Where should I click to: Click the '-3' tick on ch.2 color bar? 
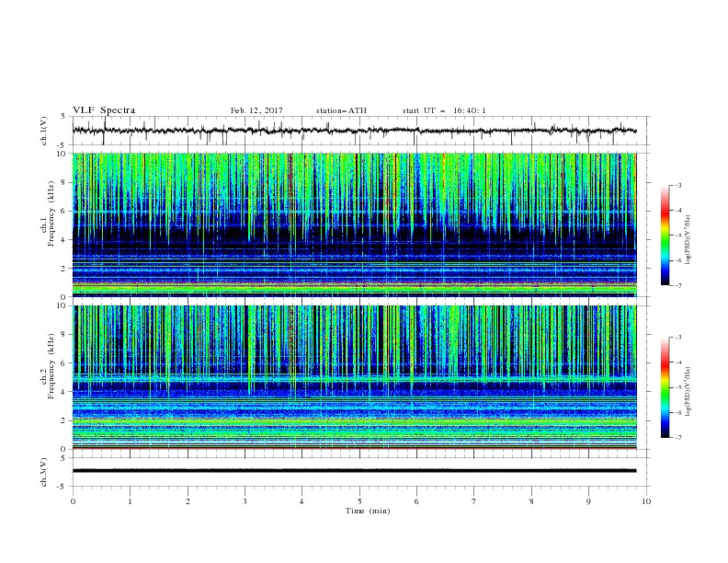677,338
